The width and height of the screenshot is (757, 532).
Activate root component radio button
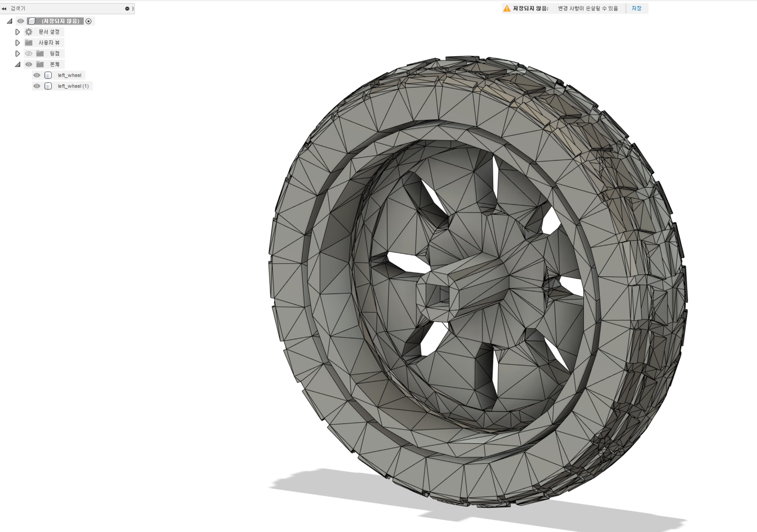[88, 21]
